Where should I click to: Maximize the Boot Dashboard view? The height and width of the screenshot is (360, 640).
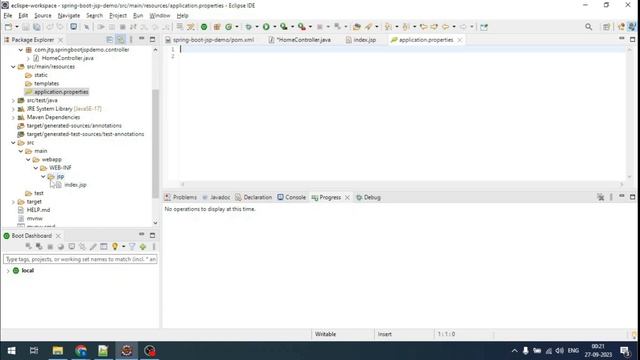152,236
